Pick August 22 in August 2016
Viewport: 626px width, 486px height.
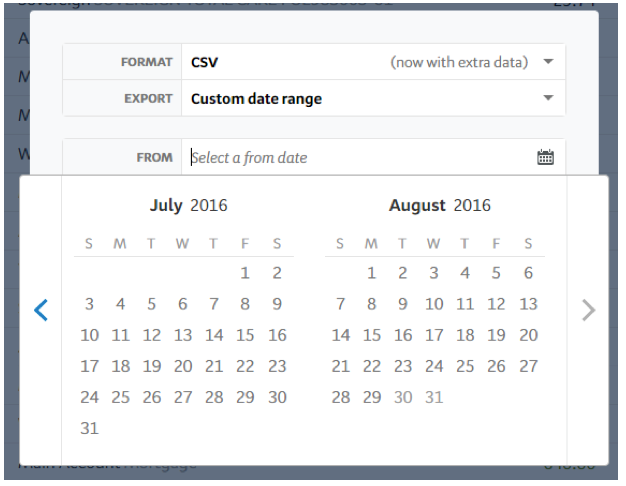(x=371, y=367)
